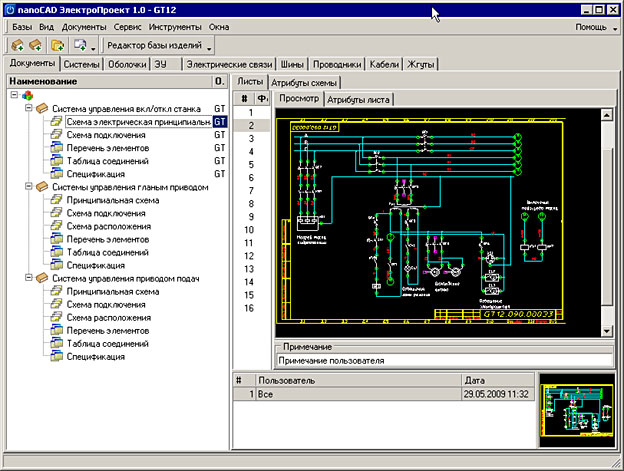Open the Вид menu
The image size is (624, 471).
pyautogui.click(x=47, y=27)
